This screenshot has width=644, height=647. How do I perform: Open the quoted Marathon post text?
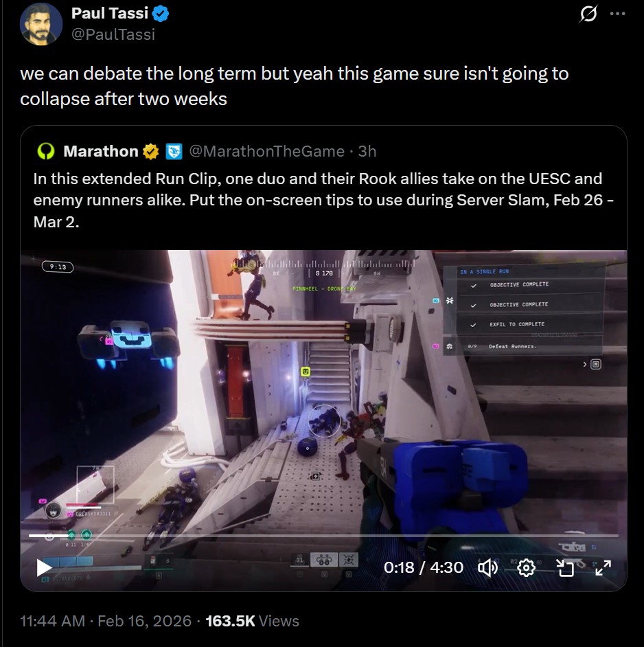(x=323, y=200)
